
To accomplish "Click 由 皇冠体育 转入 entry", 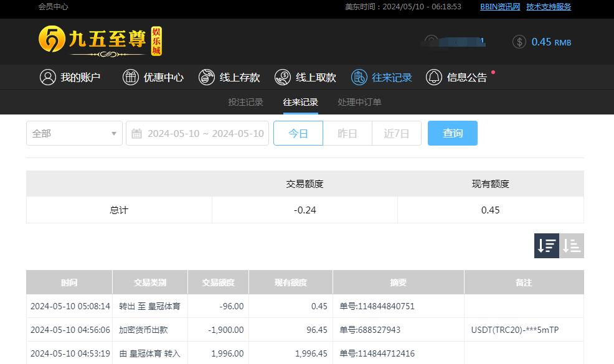I will pos(149,353).
